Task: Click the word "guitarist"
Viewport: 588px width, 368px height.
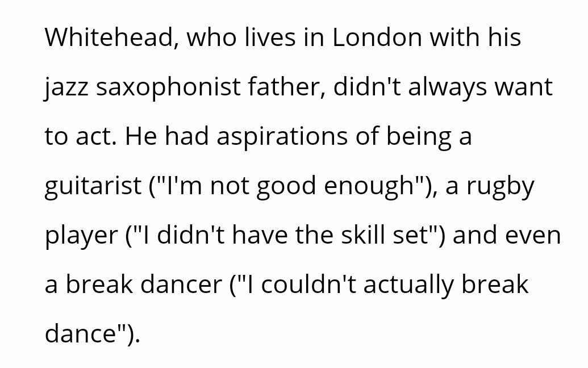Action: (x=93, y=186)
